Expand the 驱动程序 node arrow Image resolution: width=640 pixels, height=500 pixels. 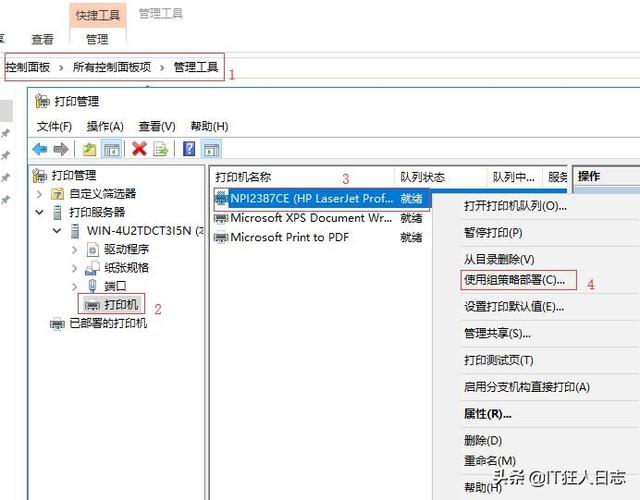click(x=75, y=249)
